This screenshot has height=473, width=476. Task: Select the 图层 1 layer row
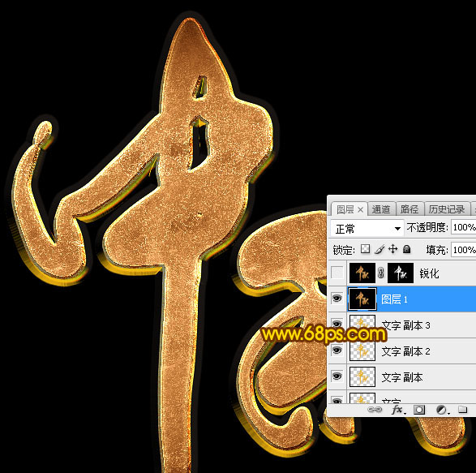pyautogui.click(x=411, y=299)
